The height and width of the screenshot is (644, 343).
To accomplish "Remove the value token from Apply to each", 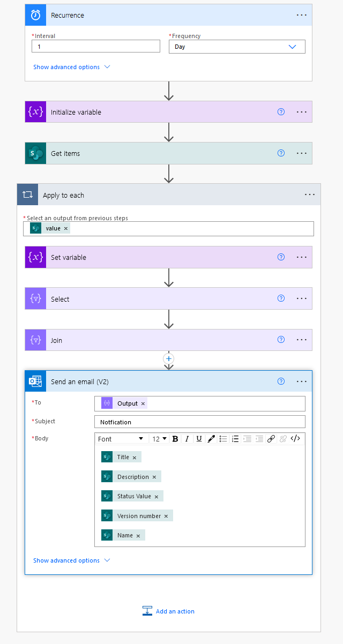I will point(66,228).
